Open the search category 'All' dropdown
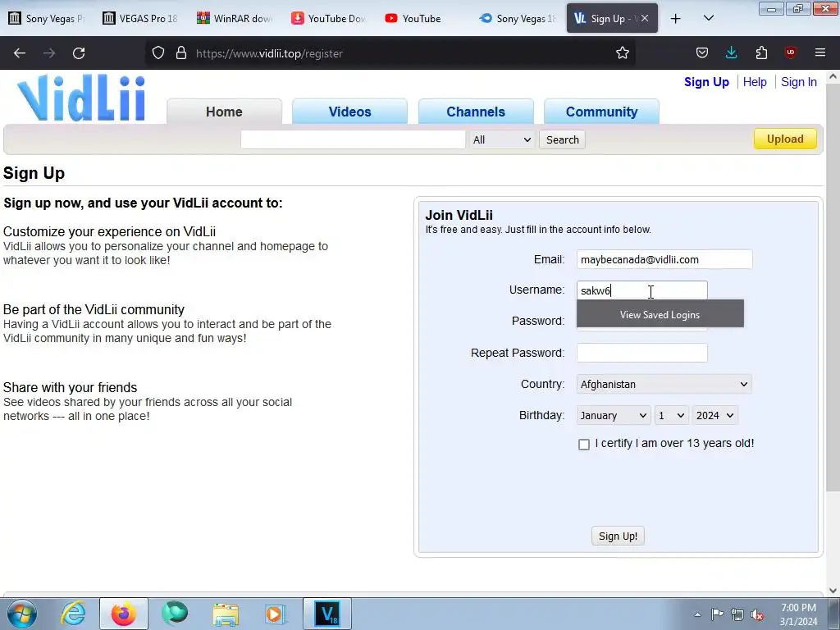 (502, 139)
